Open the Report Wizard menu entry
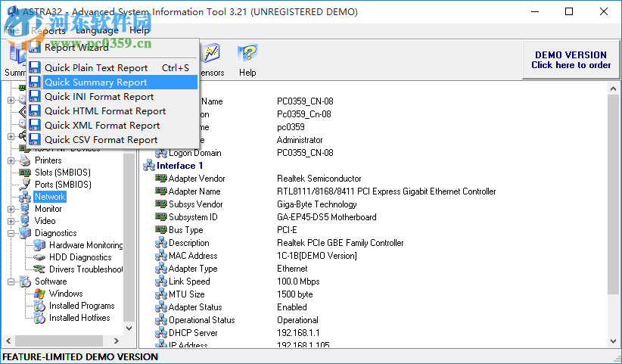622x364 pixels. coord(113,48)
